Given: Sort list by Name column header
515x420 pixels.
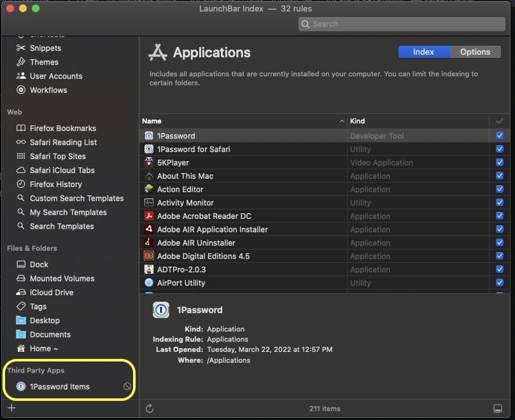Looking at the screenshot, I should [242, 121].
